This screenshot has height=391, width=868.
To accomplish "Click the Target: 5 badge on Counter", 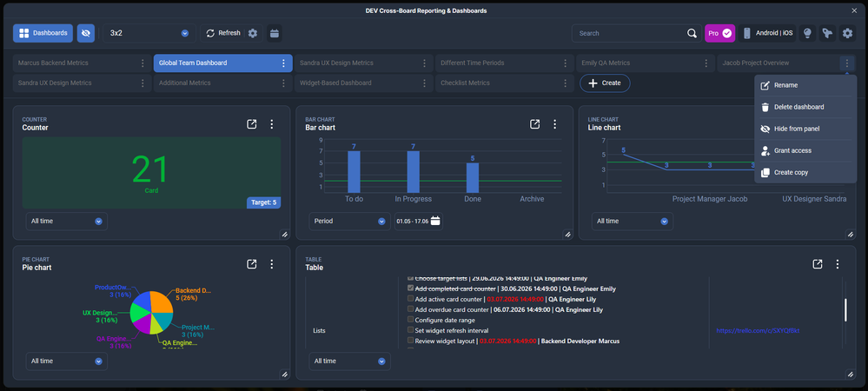I will [x=263, y=202].
